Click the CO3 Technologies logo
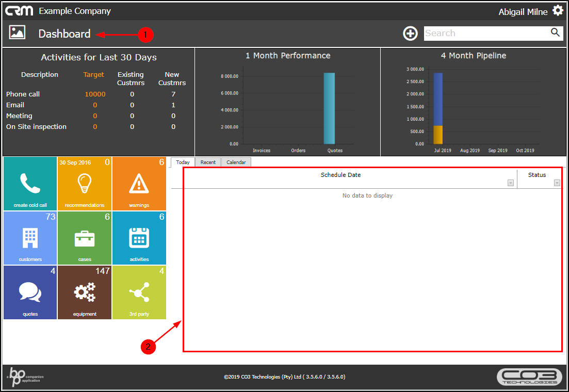This screenshot has width=569, height=392. 529,377
